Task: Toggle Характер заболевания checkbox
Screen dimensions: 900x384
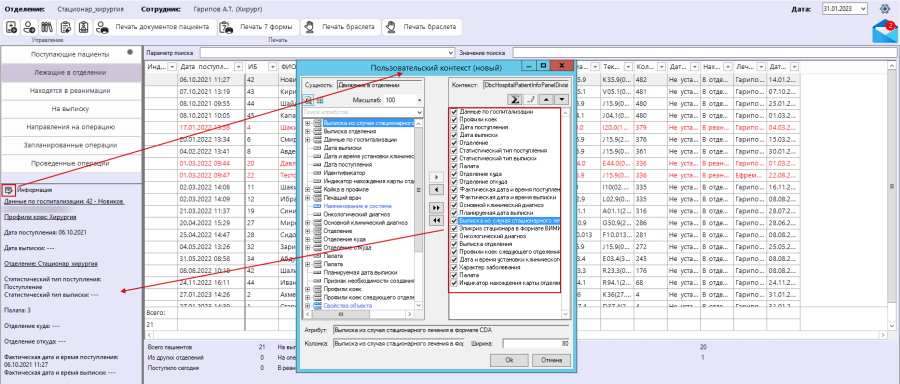Action: click(455, 267)
